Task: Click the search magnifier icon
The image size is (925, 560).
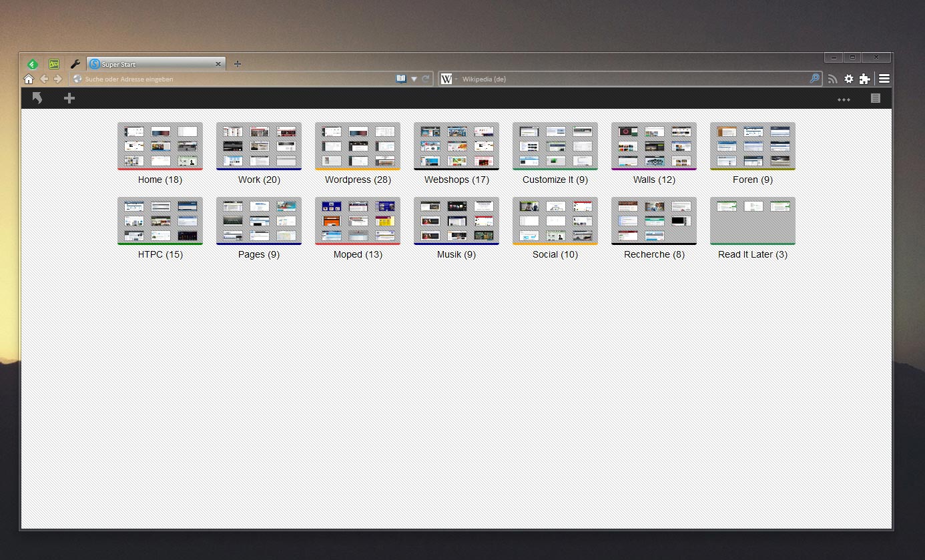Action: (814, 79)
